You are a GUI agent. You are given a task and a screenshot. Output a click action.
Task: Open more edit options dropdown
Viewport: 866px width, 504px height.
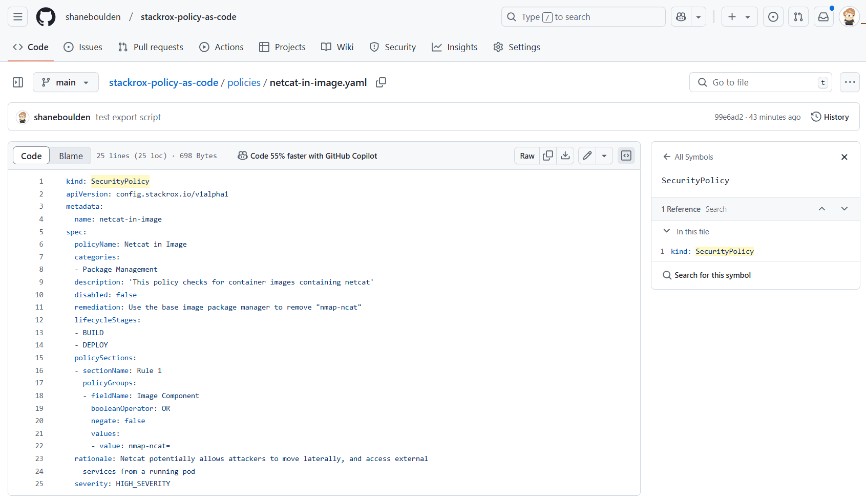tap(604, 156)
